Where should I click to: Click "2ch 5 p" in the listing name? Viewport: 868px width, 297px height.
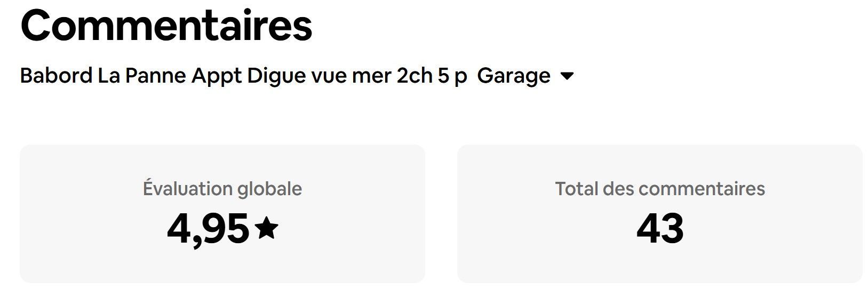pos(432,76)
